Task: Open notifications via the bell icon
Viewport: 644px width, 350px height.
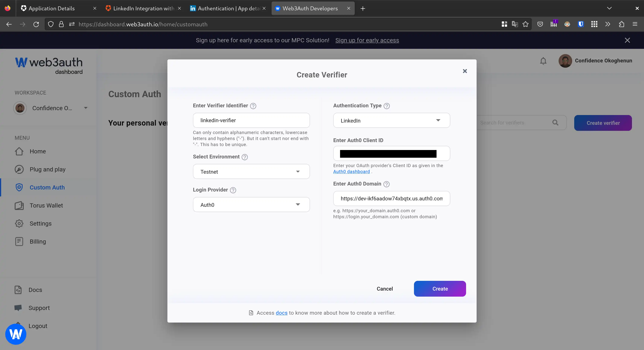Action: [543, 61]
